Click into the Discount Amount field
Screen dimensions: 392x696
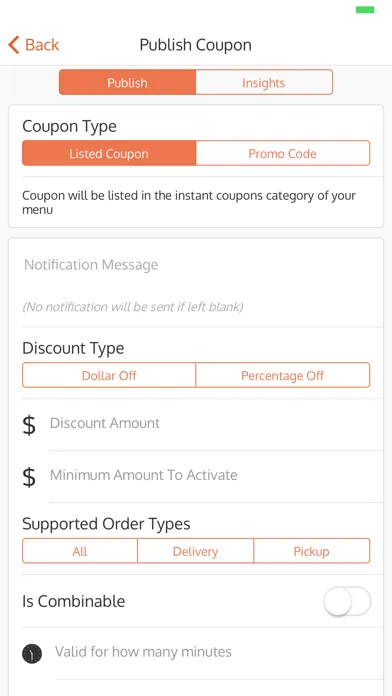click(x=216, y=423)
